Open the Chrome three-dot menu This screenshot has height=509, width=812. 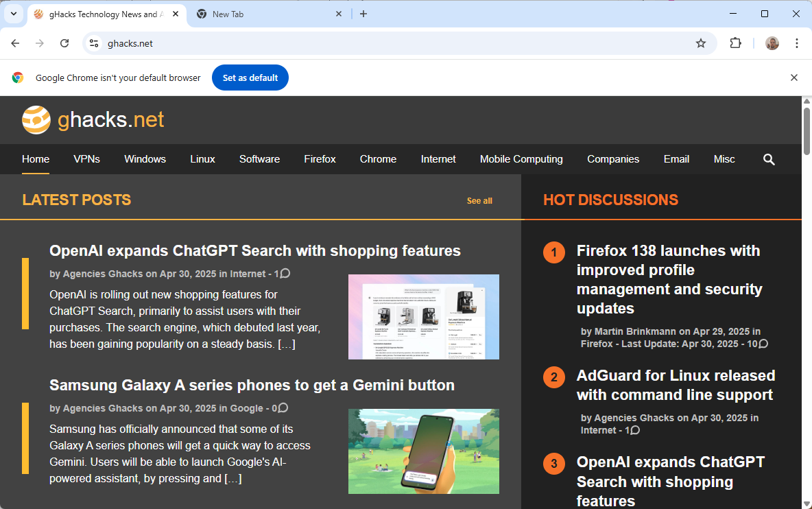(x=796, y=43)
